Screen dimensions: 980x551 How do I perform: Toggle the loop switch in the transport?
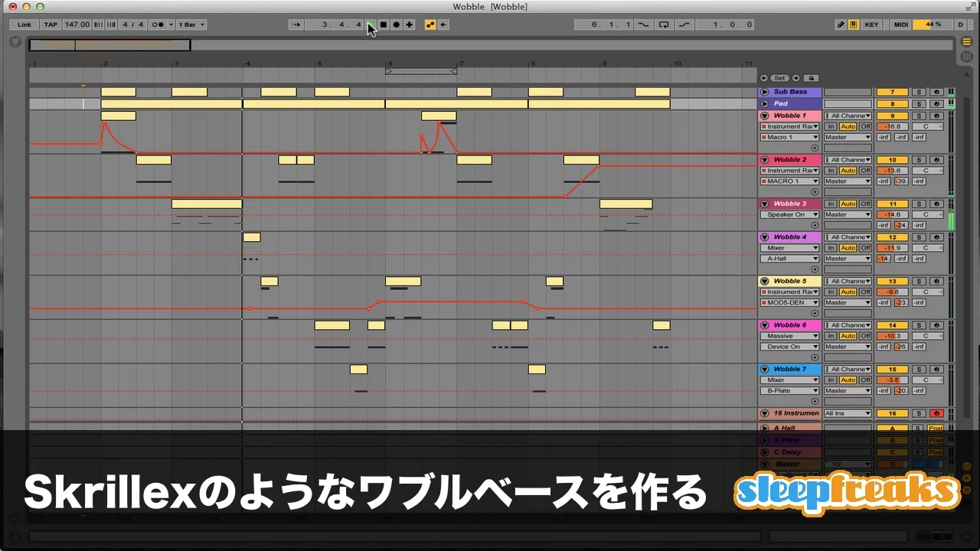point(664,24)
